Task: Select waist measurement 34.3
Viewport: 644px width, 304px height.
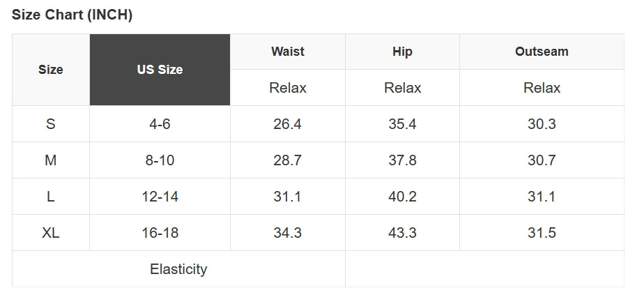Action: pos(287,233)
